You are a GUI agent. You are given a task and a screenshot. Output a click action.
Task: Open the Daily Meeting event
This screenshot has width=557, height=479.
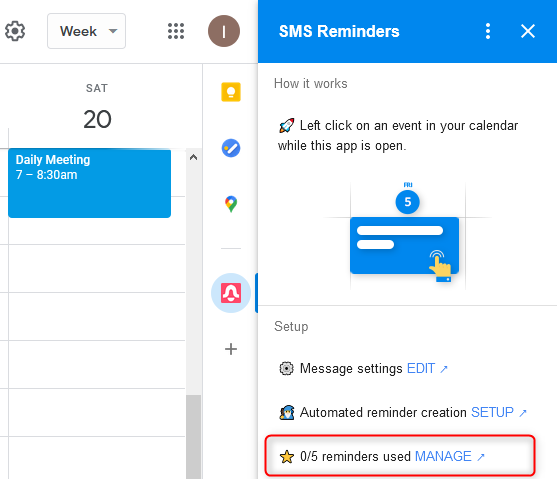(90, 183)
